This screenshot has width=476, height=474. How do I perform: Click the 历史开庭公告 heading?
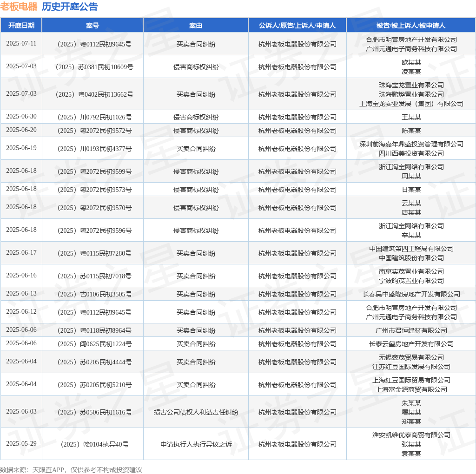70,7
